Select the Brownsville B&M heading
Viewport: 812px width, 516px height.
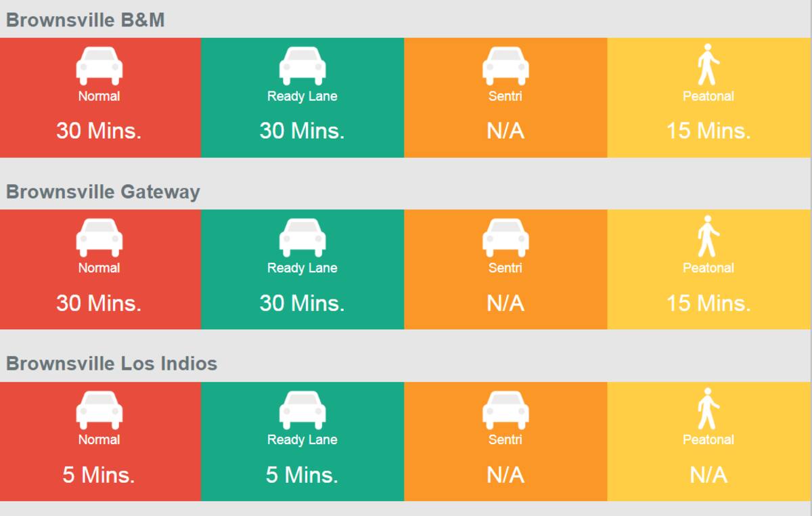[85, 20]
